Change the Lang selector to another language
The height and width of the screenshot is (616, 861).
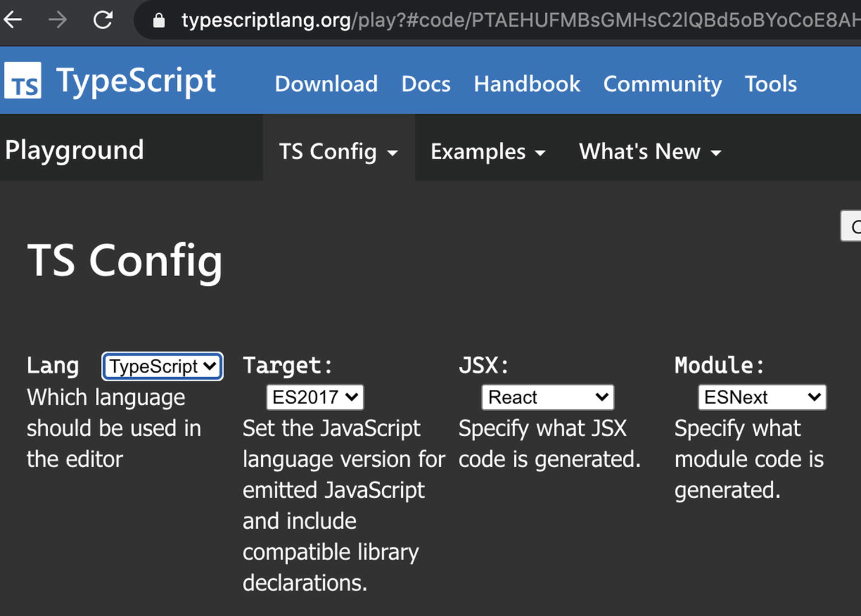162,366
